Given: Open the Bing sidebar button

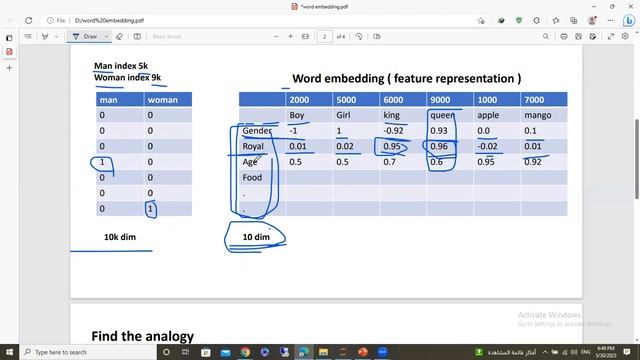Looking at the screenshot, I should (629, 20).
